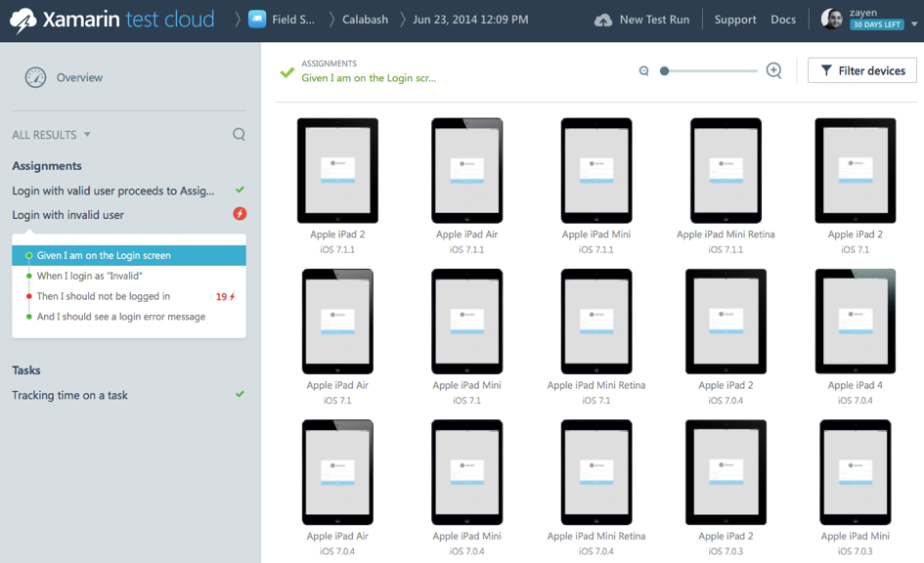924x563 pixels.
Task: Click the red failure icon for invalid user
Action: 240,213
